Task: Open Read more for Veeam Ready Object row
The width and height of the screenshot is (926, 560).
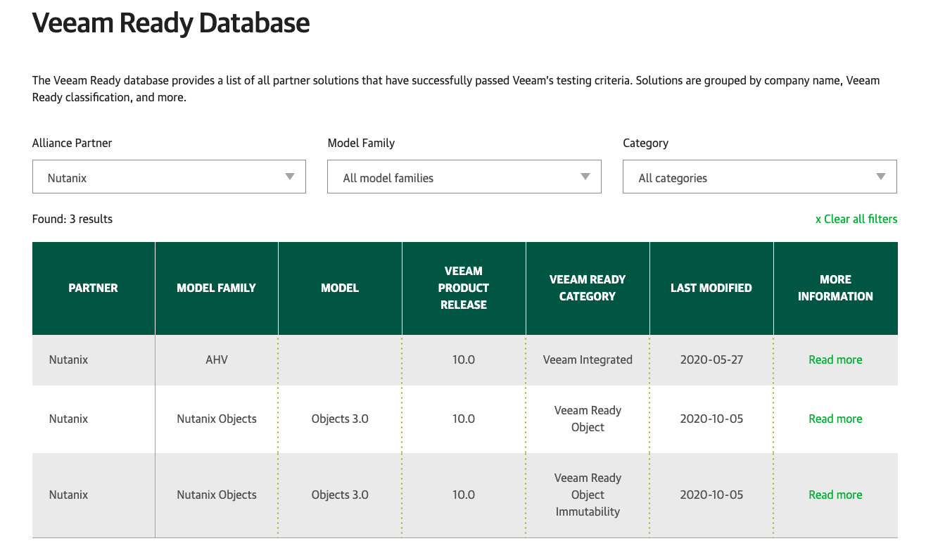Action: click(835, 419)
